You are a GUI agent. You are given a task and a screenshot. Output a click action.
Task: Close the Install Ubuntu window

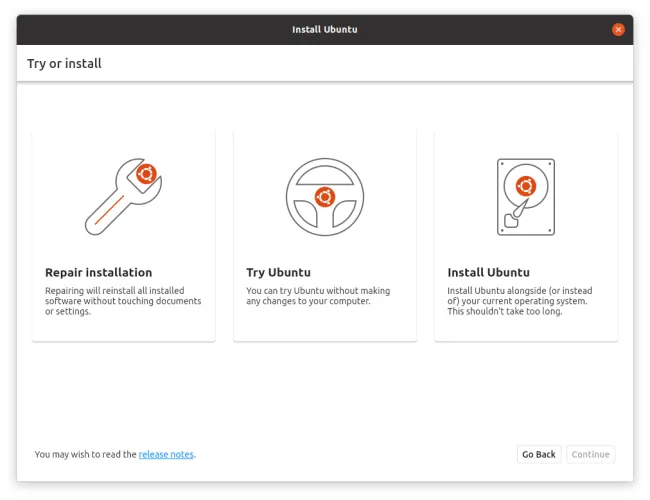[618, 29]
